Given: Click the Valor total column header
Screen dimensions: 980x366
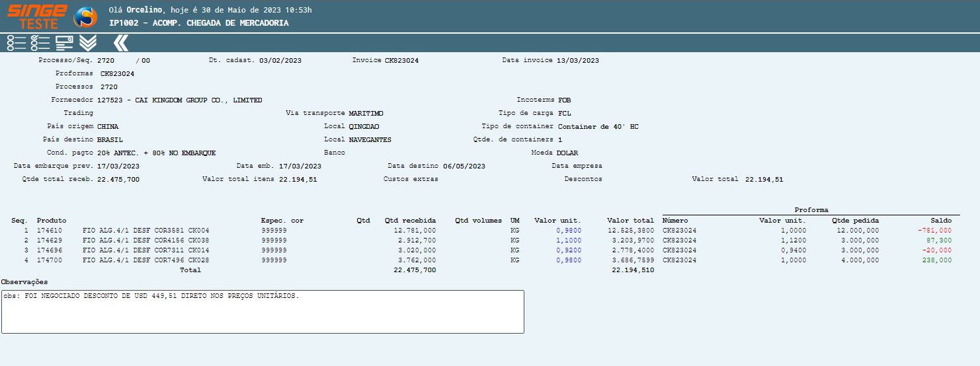Looking at the screenshot, I should click(x=630, y=221).
